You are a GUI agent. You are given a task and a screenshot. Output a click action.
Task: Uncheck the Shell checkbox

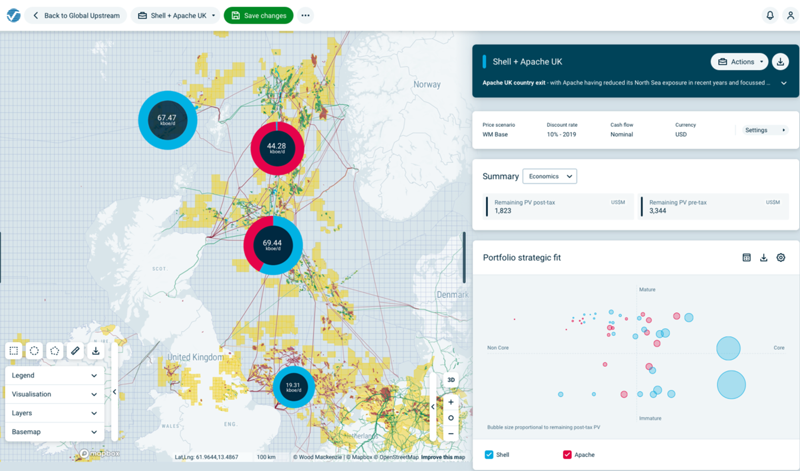coord(489,454)
